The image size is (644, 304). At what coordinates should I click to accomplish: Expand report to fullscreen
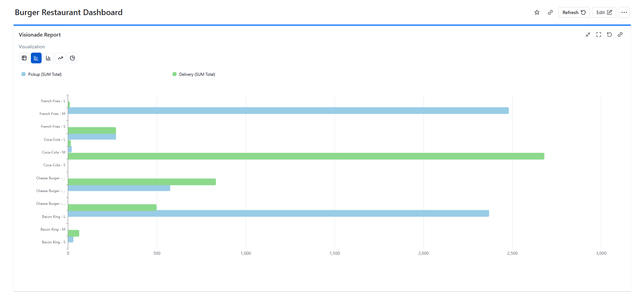click(x=599, y=35)
